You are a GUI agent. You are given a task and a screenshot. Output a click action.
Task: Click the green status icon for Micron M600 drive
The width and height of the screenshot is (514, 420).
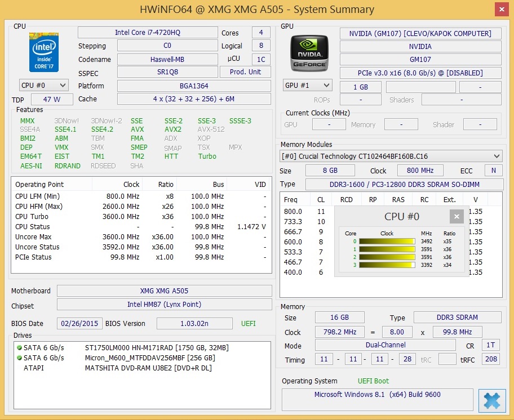(x=19, y=358)
